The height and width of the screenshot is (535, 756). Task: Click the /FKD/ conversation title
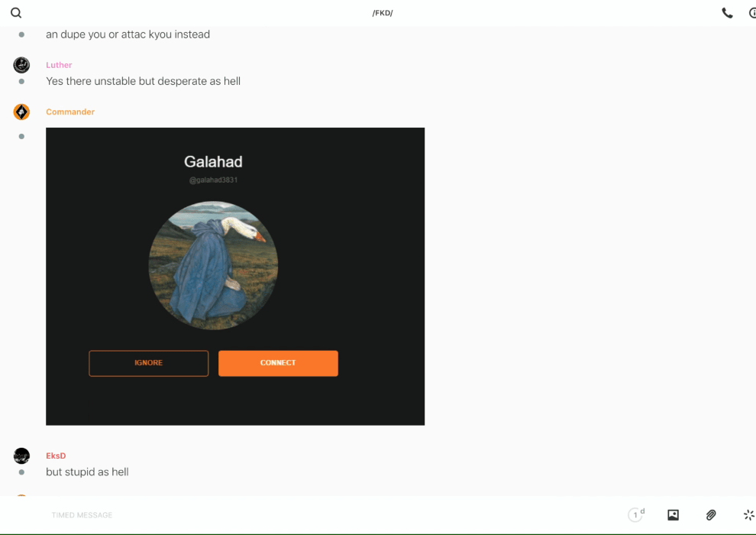[x=382, y=13]
